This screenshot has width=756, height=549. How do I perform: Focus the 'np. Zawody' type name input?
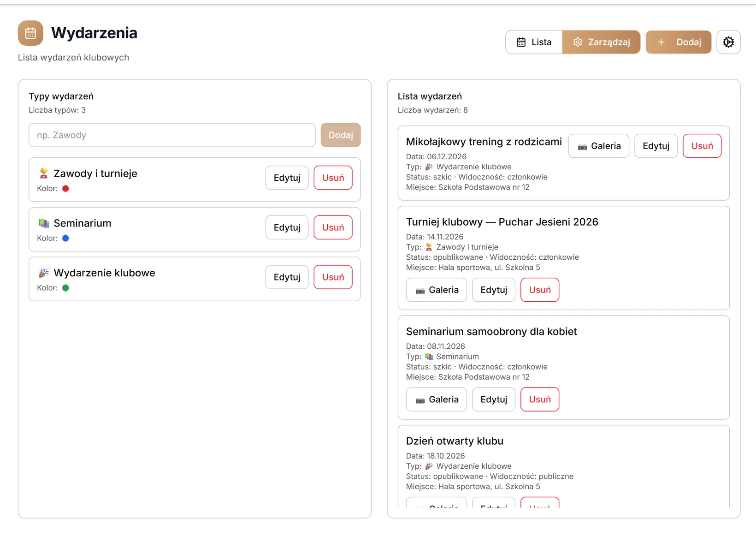click(x=172, y=135)
